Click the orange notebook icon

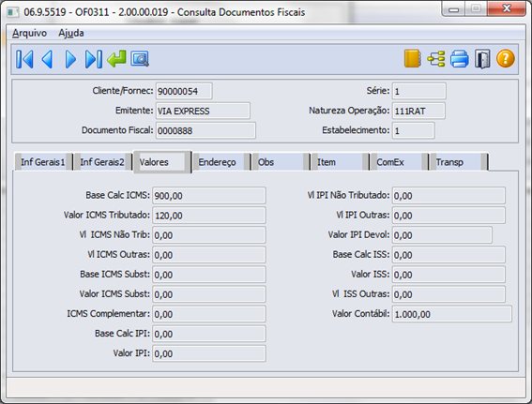pos(413,59)
